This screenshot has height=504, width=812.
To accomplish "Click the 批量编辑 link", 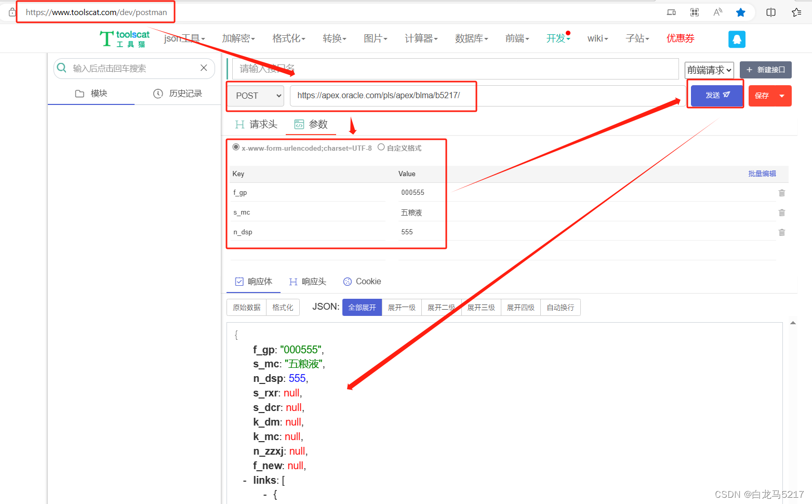I will (762, 174).
